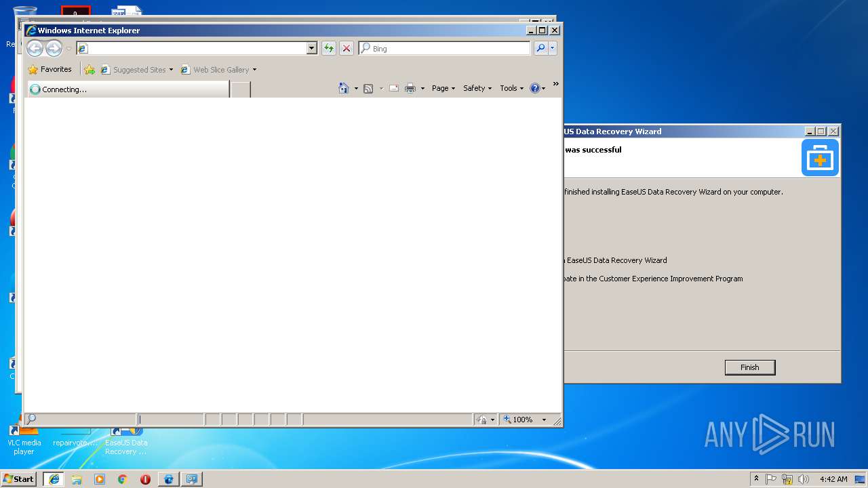This screenshot has width=868, height=488.
Task: Expand the search provider dropdown arrow
Action: [553, 48]
